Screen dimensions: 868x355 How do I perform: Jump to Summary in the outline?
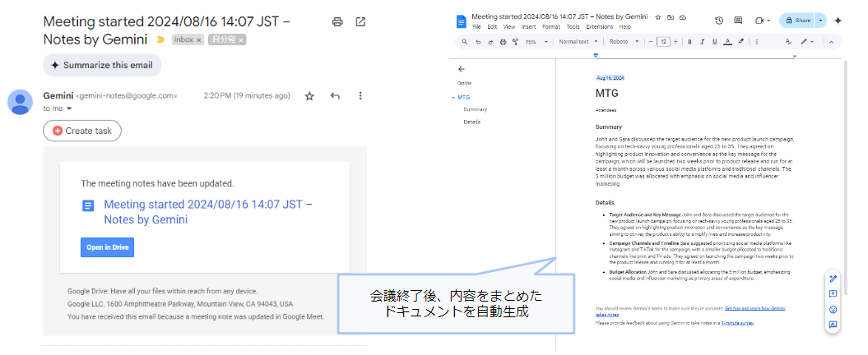(x=476, y=109)
